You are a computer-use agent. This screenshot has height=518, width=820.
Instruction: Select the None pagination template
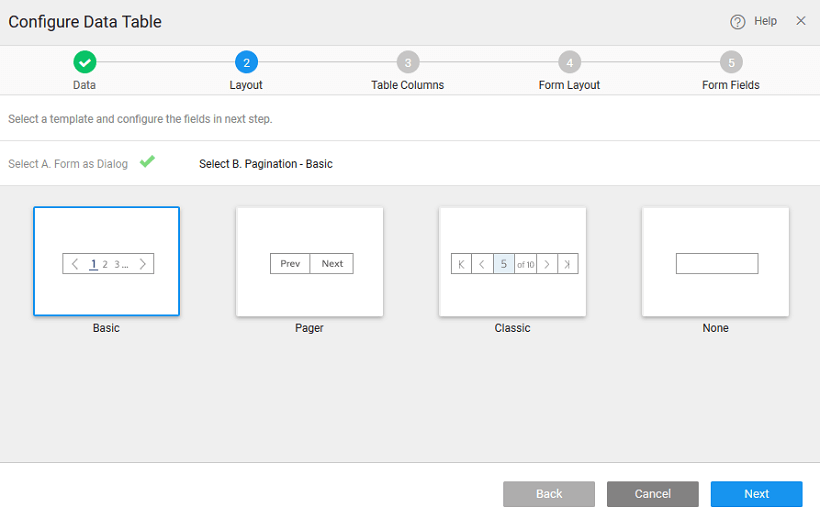coord(716,262)
